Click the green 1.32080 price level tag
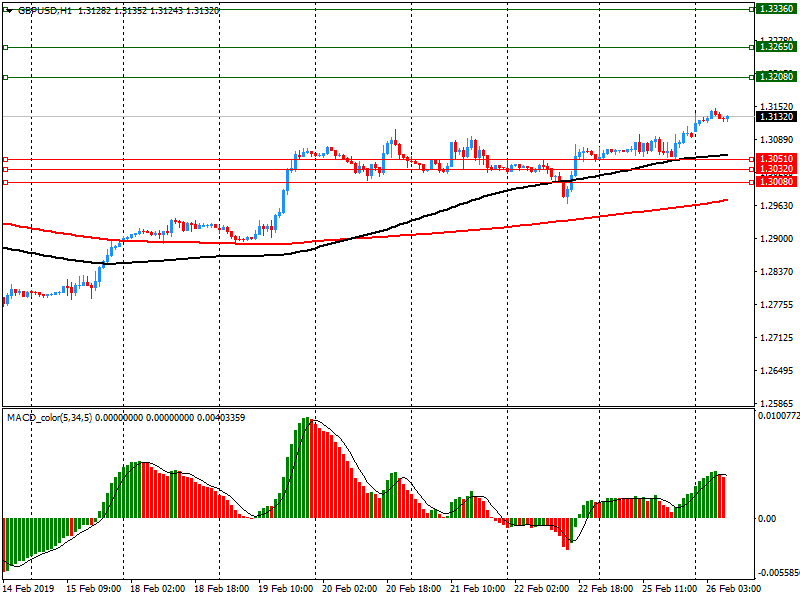The image size is (800, 600). pos(776,77)
